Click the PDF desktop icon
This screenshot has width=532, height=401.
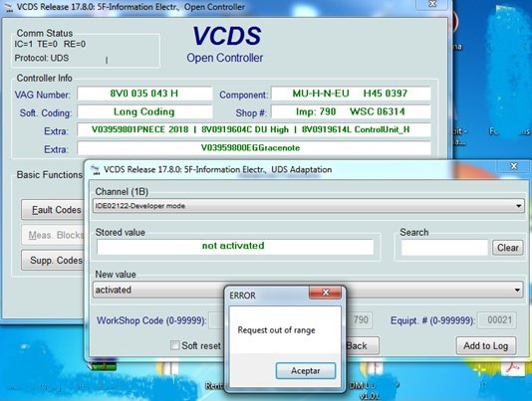click(512, 367)
